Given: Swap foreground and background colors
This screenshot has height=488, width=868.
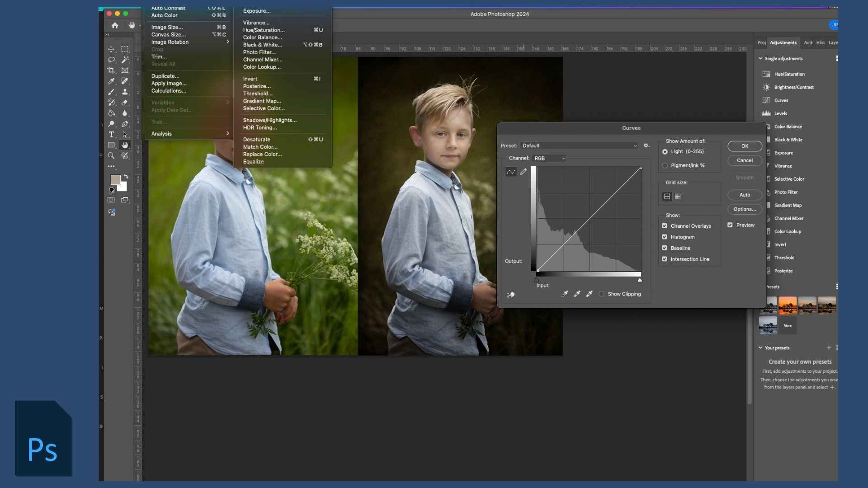Looking at the screenshot, I should [126, 177].
